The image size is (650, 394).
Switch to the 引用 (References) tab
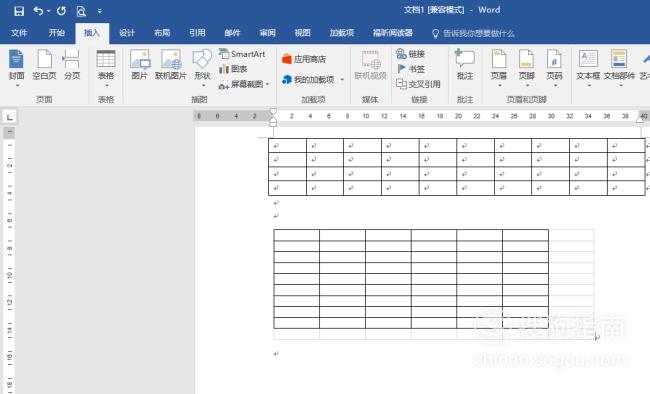pyautogui.click(x=197, y=33)
